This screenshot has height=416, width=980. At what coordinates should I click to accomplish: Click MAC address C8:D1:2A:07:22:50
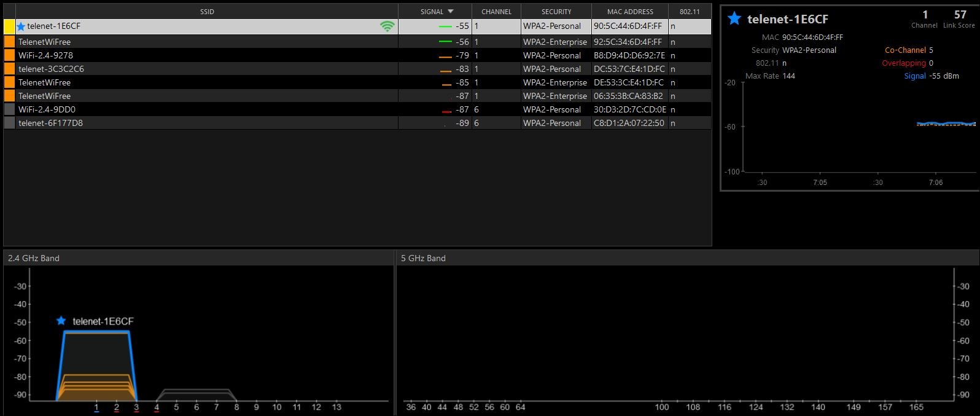[x=629, y=123]
